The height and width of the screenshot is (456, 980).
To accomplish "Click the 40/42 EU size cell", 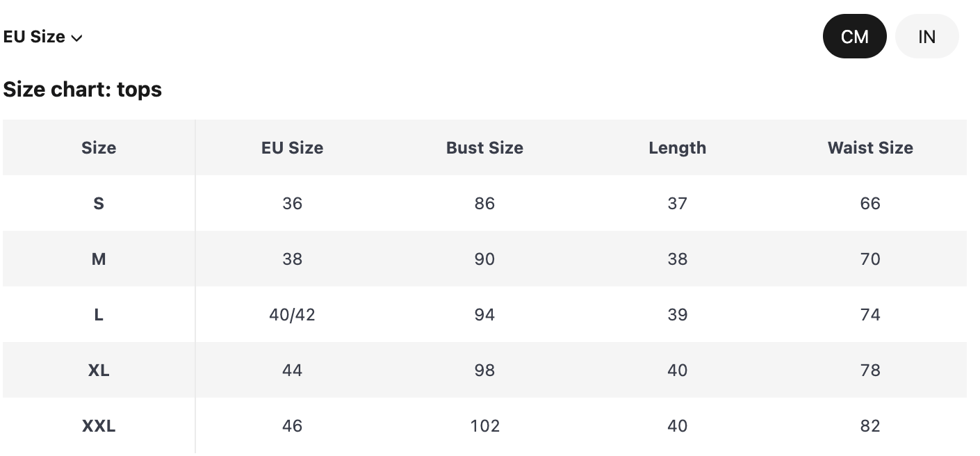I will (292, 315).
